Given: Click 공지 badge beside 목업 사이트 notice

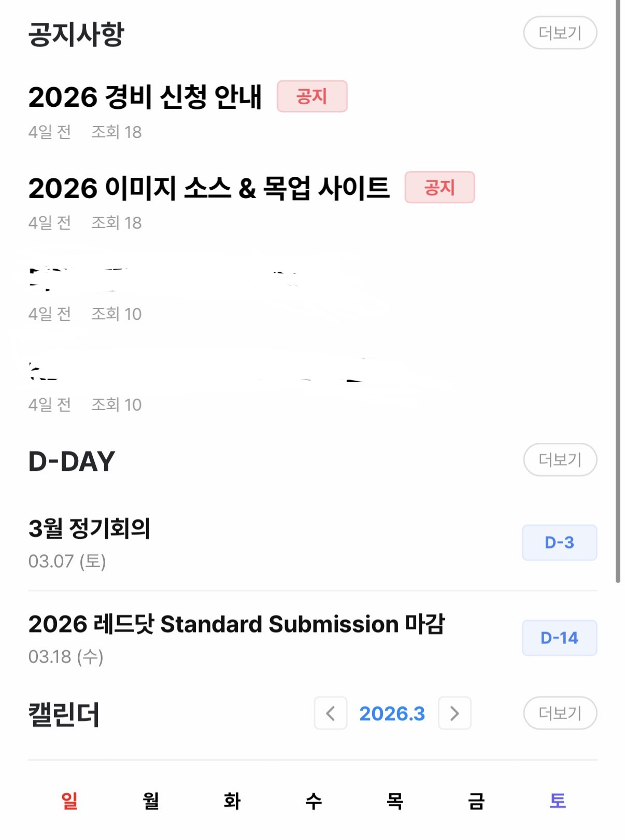Looking at the screenshot, I should click(x=439, y=187).
